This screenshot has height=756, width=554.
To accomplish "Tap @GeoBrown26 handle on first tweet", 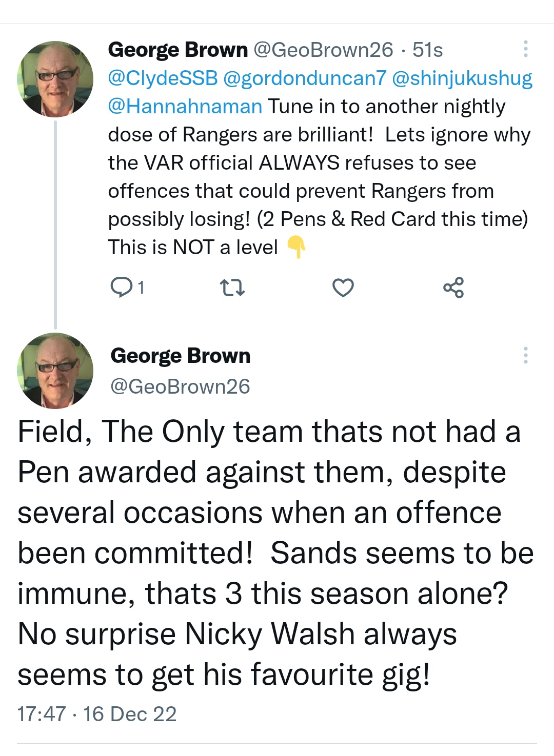I will point(323,50).
